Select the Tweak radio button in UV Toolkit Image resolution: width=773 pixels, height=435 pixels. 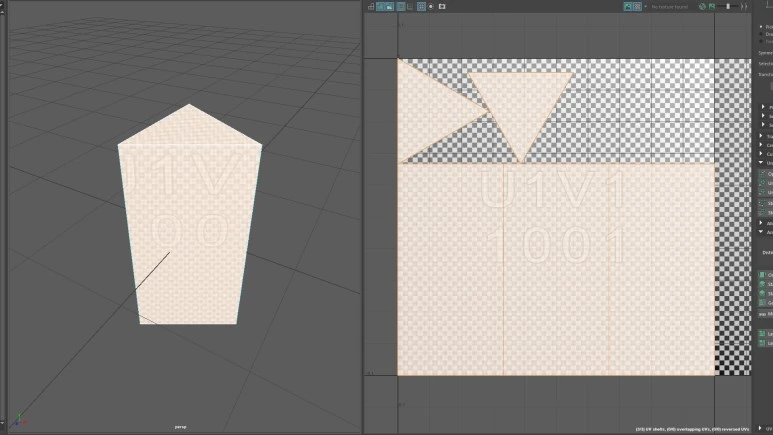762,41
